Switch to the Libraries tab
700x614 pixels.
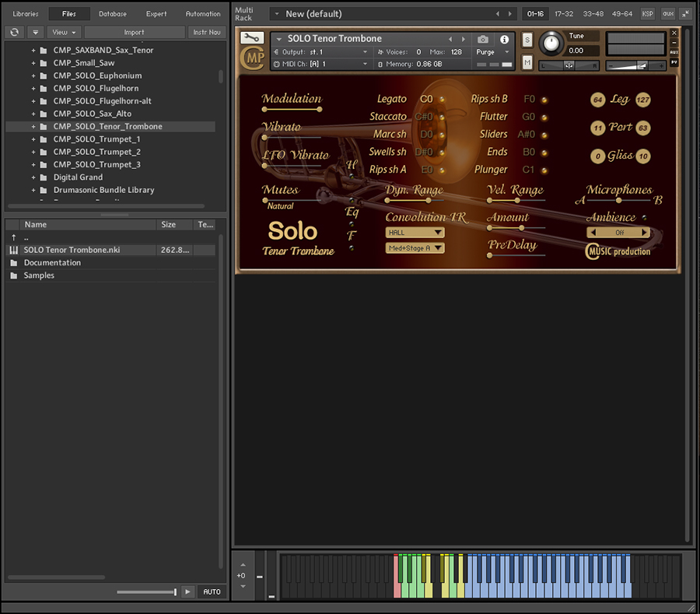click(26, 14)
